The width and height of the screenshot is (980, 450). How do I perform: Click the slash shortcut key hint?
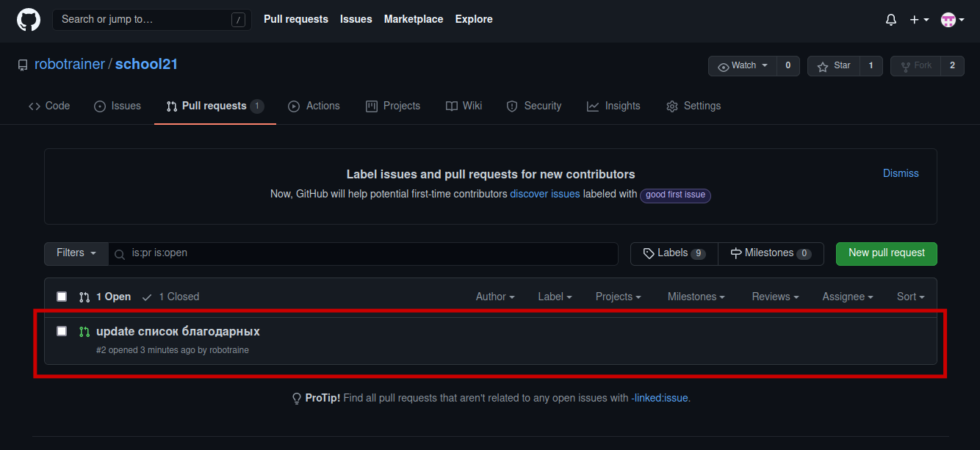click(x=238, y=20)
